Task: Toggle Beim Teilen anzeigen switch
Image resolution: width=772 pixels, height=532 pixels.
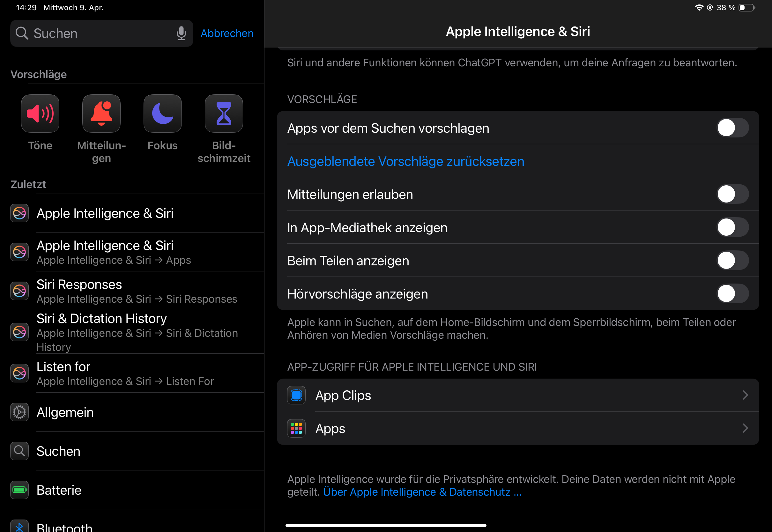Action: click(x=732, y=261)
